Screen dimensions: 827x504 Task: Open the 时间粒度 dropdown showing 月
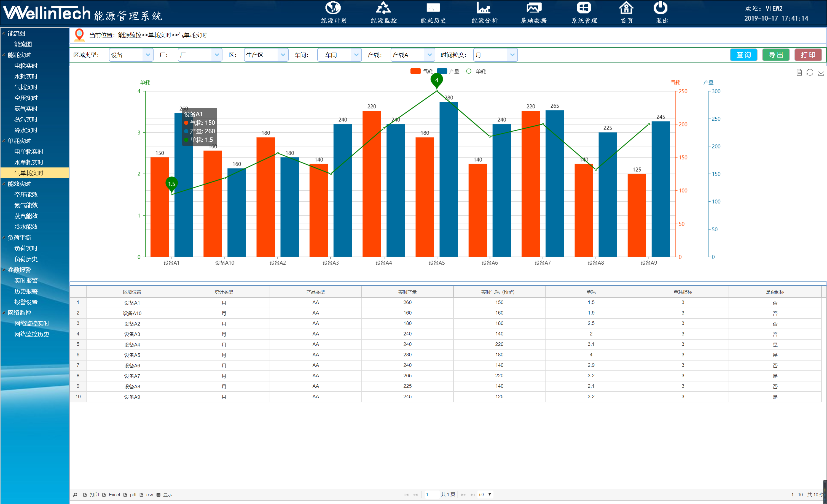pos(495,55)
